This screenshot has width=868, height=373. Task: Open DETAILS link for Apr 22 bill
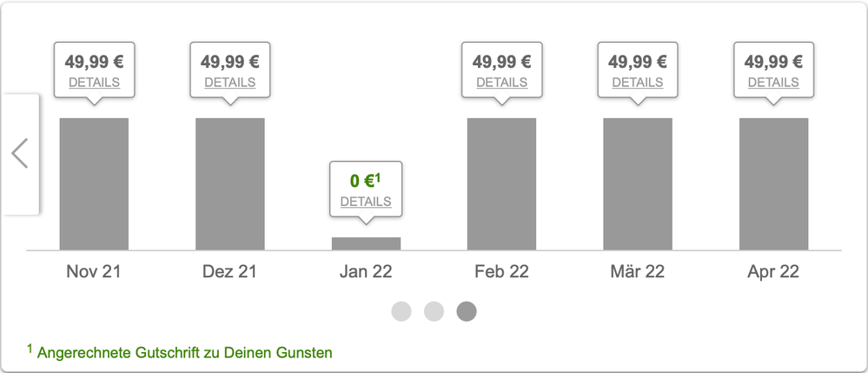point(773,83)
